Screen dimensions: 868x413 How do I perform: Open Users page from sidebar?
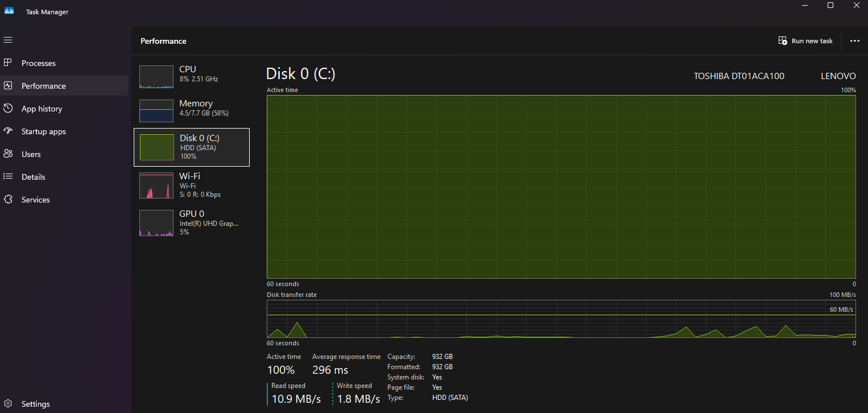coord(64,154)
